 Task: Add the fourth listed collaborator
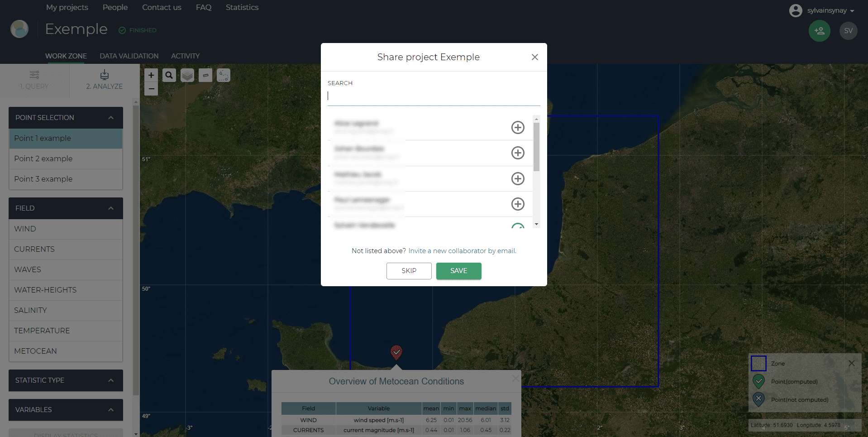(518, 204)
